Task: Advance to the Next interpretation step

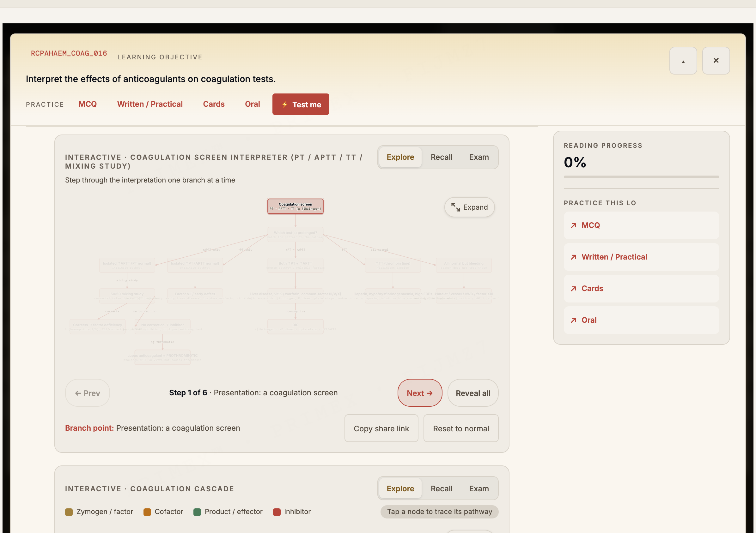Action: click(420, 393)
